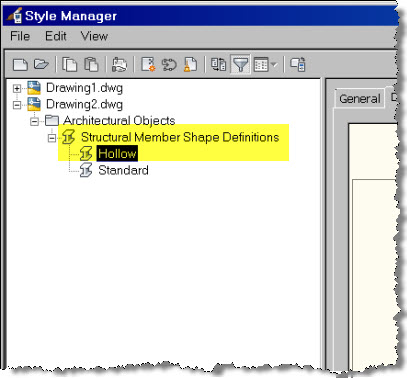Click the Drawing2.dwg file icon

coord(34,104)
